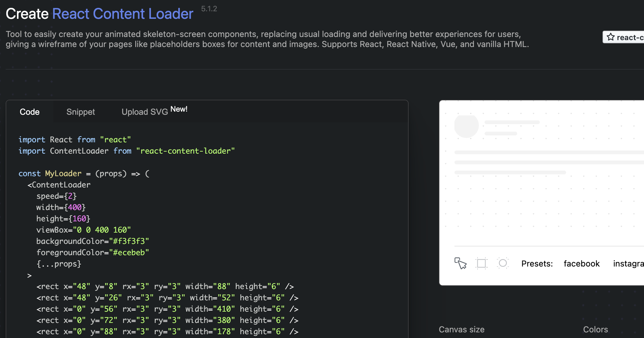This screenshot has height=338, width=644.
Task: Click the viewBox="0 0 400 160" line
Action: tap(83, 230)
